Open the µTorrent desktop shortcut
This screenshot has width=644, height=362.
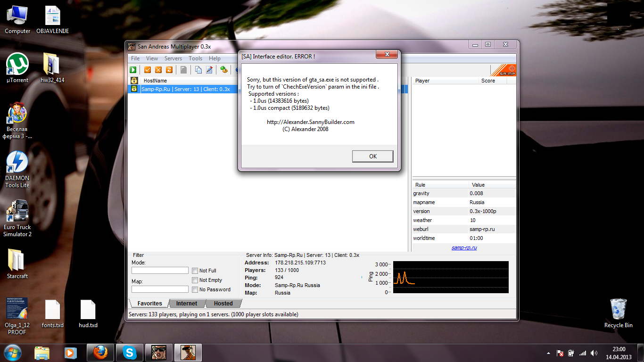click(x=17, y=68)
